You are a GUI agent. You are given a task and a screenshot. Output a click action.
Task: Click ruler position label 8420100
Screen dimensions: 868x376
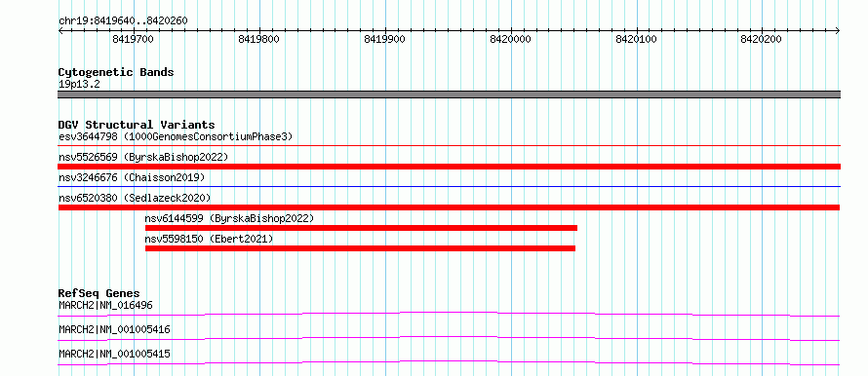[x=636, y=39]
